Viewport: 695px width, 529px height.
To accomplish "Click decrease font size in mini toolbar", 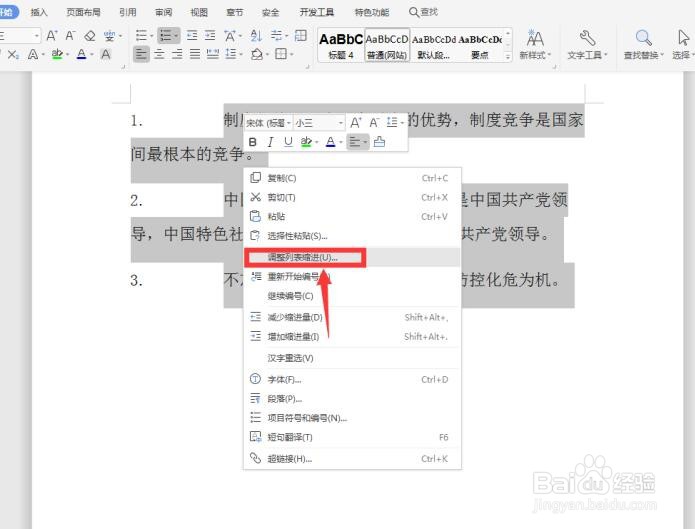I will pyautogui.click(x=374, y=122).
